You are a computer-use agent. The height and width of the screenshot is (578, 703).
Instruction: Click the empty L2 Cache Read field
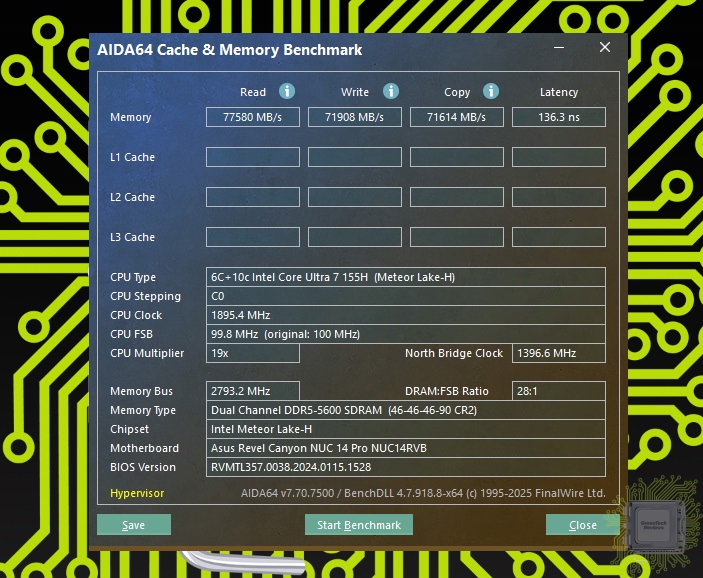coord(253,197)
